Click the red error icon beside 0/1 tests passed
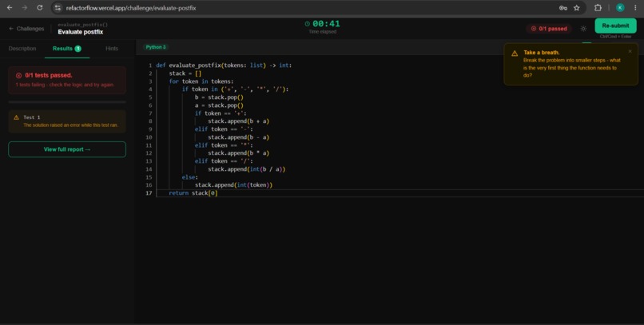This screenshot has width=644, height=325. tap(18, 76)
